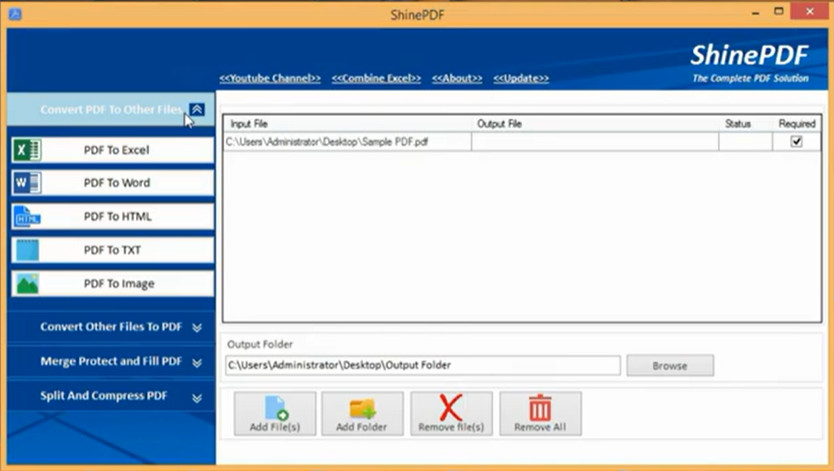The image size is (834, 471).
Task: Open the Youtube Channel link
Action: (270, 78)
